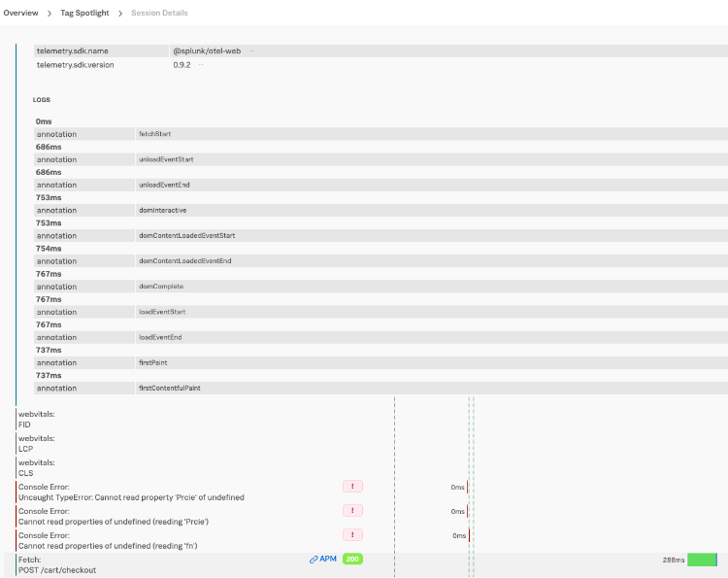Click the timeline marker on the 'fn' error row
Screen dimensions: 728x578
pos(470,535)
